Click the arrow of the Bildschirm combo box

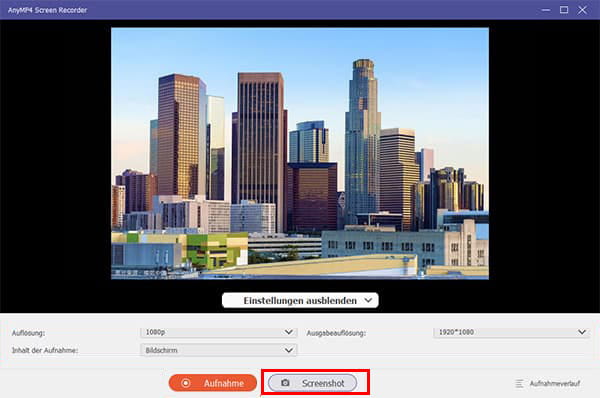click(289, 350)
